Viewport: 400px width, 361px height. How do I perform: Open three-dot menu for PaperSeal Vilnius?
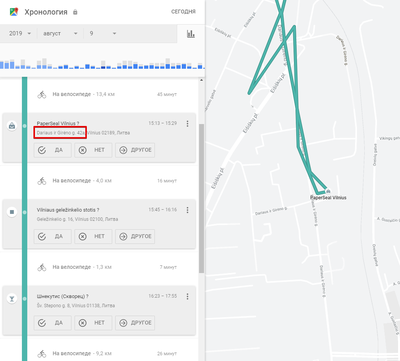(187, 124)
